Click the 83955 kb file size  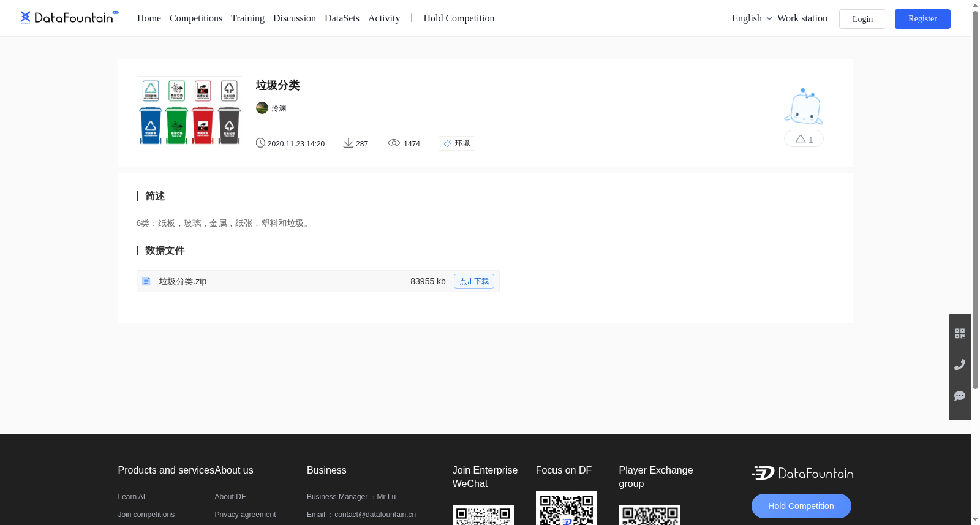pyautogui.click(x=428, y=281)
